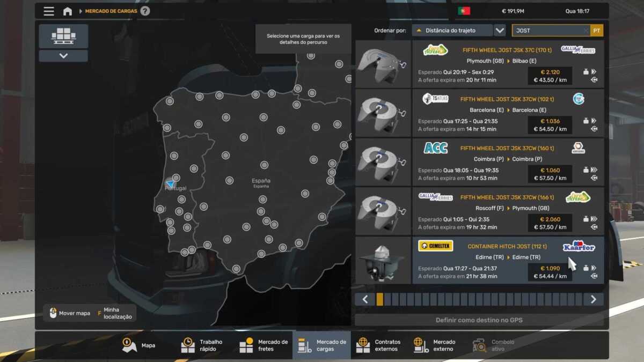Image resolution: width=644 pixels, height=362 pixels.
Task: Click the Portugal flag icon
Action: pos(464,11)
